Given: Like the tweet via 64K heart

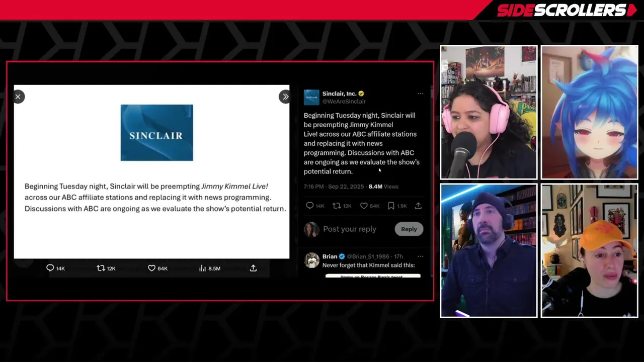Looking at the screenshot, I should click(x=364, y=206).
